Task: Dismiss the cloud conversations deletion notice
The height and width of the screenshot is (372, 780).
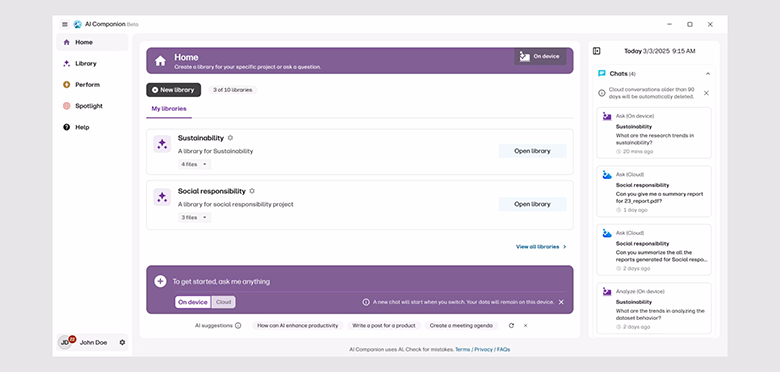Action: (706, 93)
